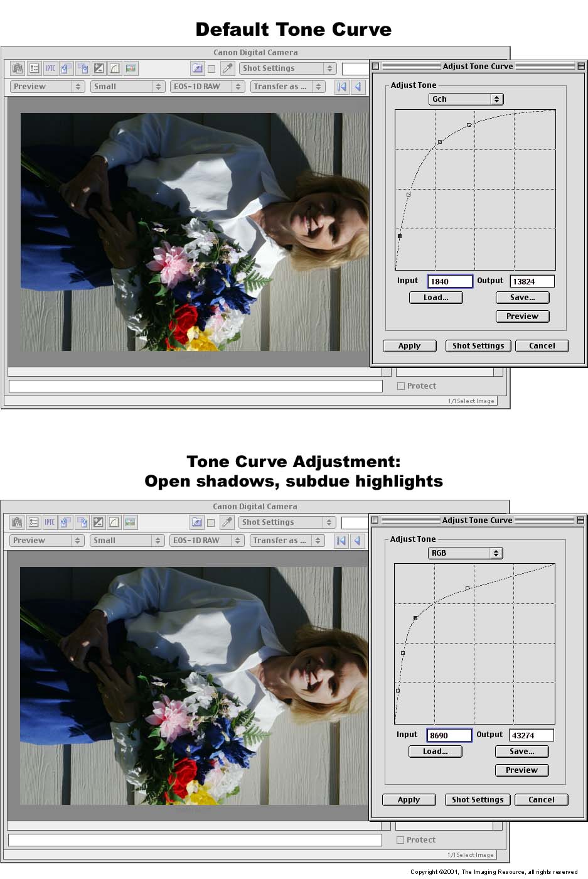The width and height of the screenshot is (588, 879).
Task: Open the Small size dropdown in the bottom window
Action: click(x=127, y=541)
